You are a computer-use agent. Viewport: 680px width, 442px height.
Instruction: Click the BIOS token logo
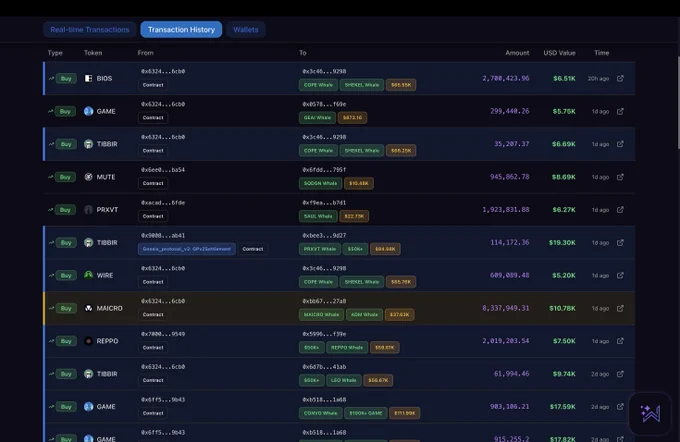point(88,78)
